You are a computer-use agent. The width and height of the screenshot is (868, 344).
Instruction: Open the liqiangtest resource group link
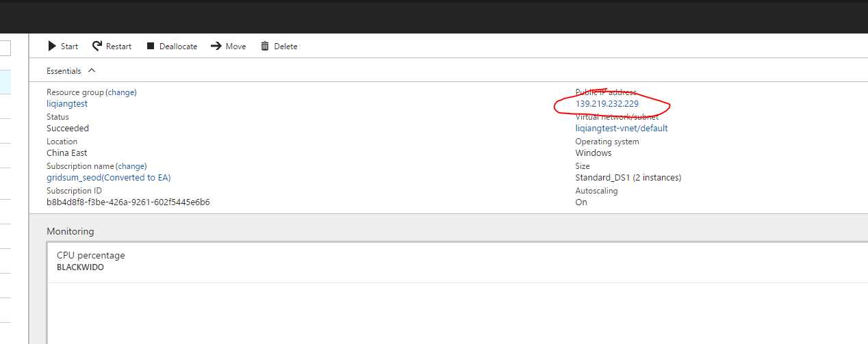(67, 104)
